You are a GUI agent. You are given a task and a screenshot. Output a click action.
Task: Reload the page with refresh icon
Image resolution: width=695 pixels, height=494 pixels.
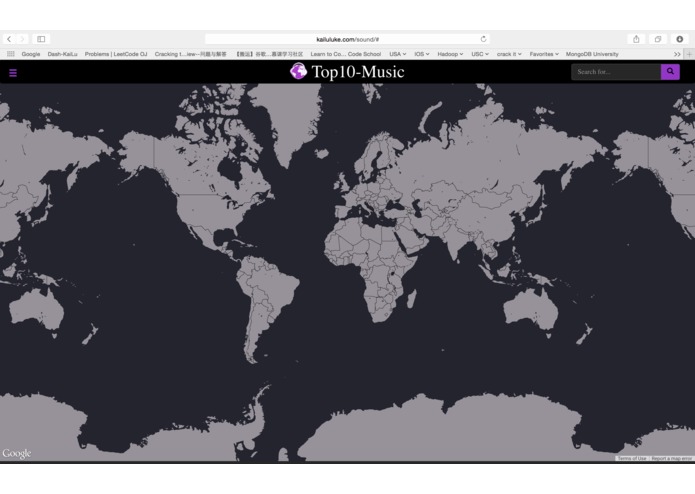483,39
